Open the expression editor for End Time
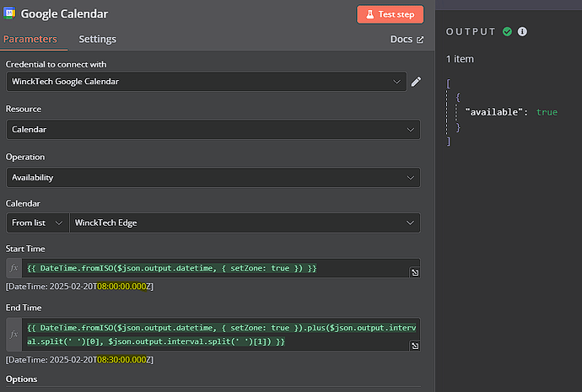Image resolution: width=582 pixels, height=392 pixels. click(x=415, y=346)
